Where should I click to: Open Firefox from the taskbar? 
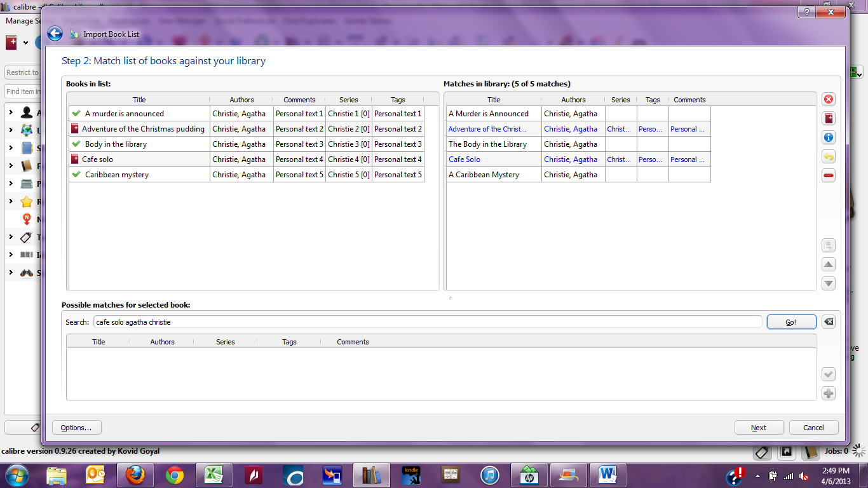tap(135, 475)
